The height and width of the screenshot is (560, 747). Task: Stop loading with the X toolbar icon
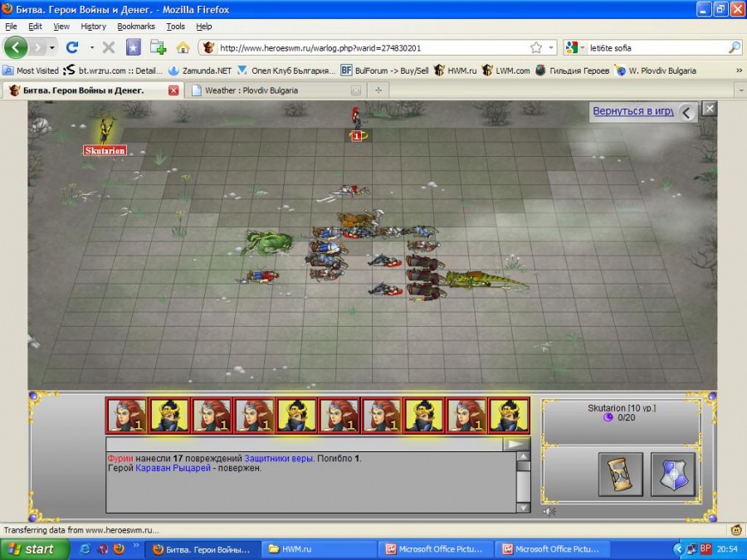pyautogui.click(x=109, y=47)
